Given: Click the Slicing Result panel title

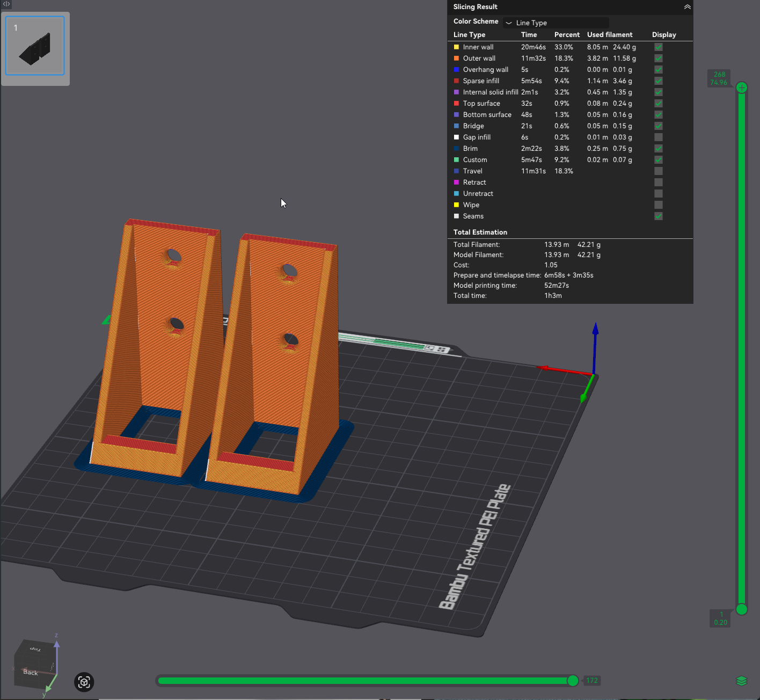Looking at the screenshot, I should [x=476, y=7].
